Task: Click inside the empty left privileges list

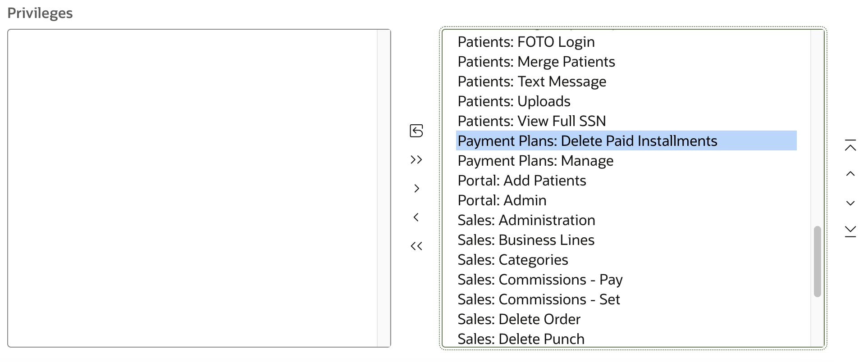Action: click(x=192, y=188)
